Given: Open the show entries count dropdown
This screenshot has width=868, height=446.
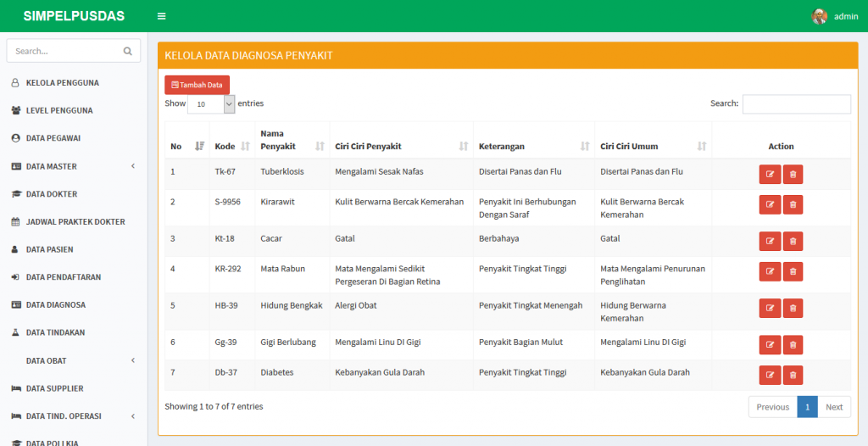Looking at the screenshot, I should tap(211, 103).
